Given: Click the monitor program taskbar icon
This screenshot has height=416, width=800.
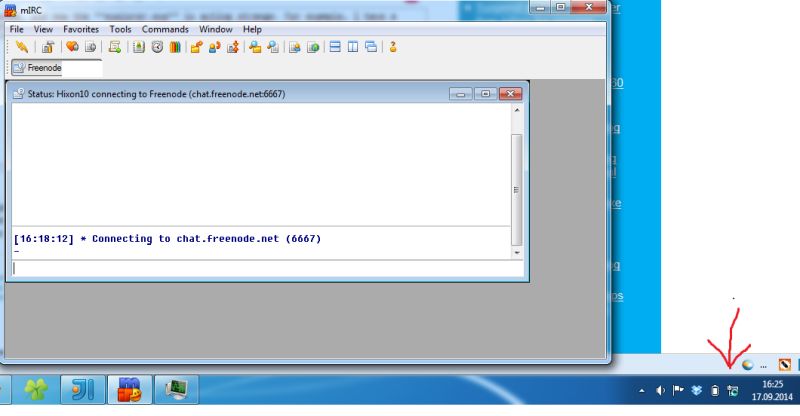Looking at the screenshot, I should click(176, 390).
